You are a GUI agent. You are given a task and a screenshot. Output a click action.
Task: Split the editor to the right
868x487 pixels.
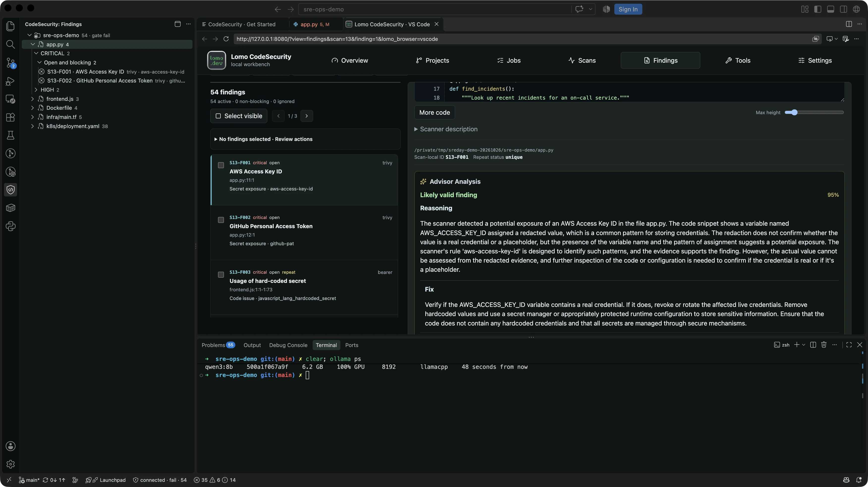click(x=849, y=24)
